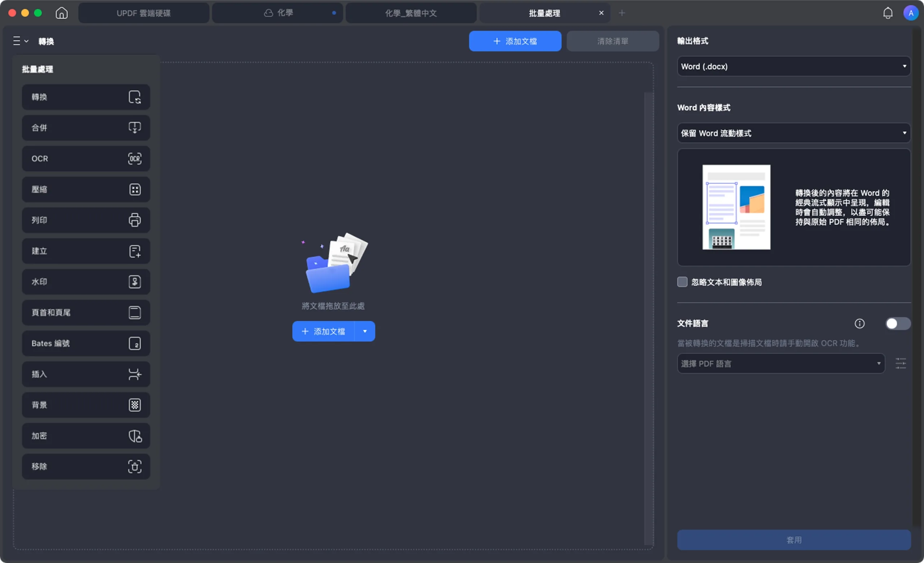
Task: Open the 選擇 PDF 語言 dropdown
Action: (x=781, y=364)
